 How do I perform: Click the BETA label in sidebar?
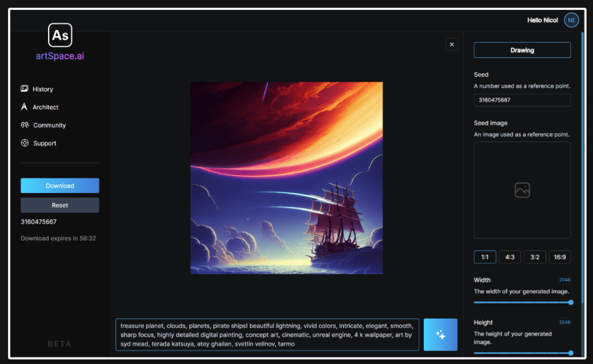[59, 344]
